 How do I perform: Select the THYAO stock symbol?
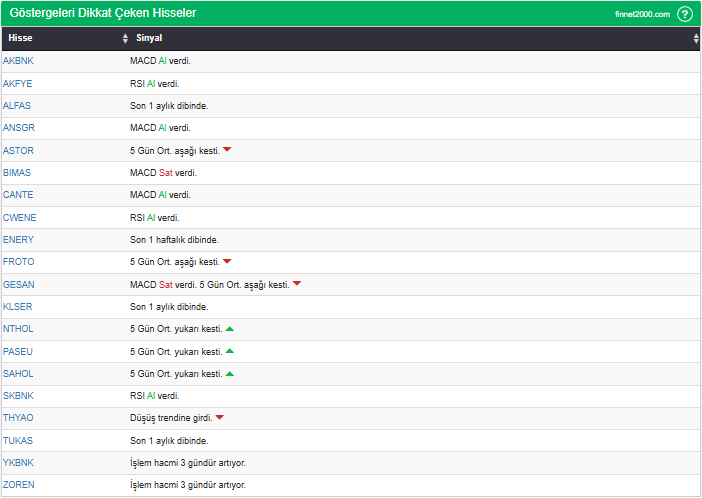(18, 418)
